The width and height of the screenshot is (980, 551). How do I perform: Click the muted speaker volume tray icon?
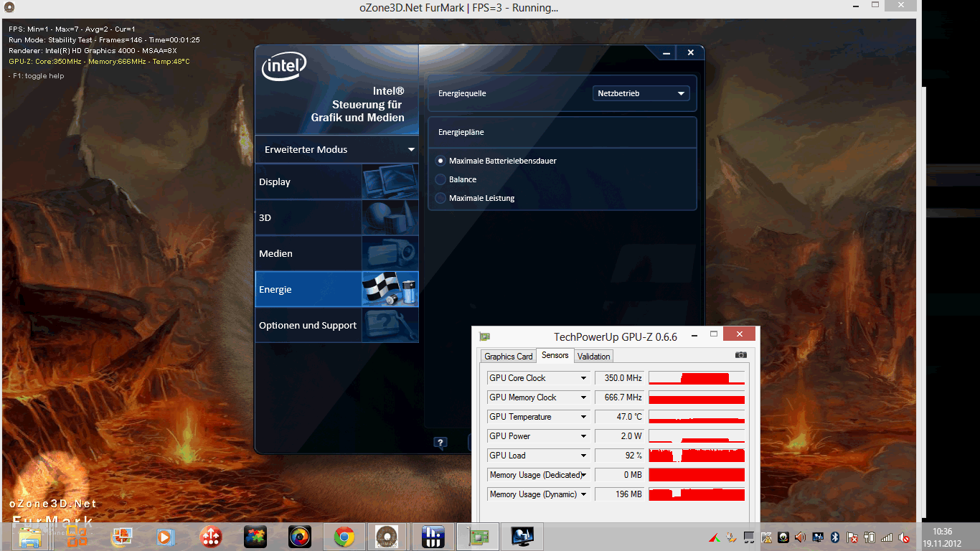904,537
